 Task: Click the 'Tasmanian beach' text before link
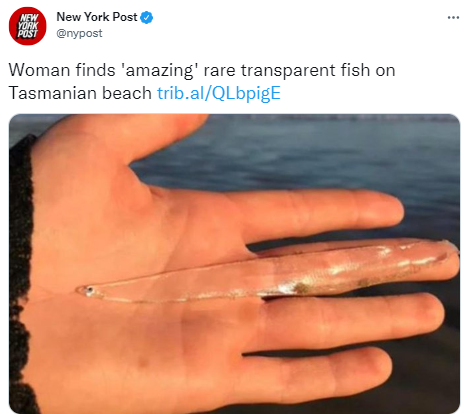coord(80,93)
